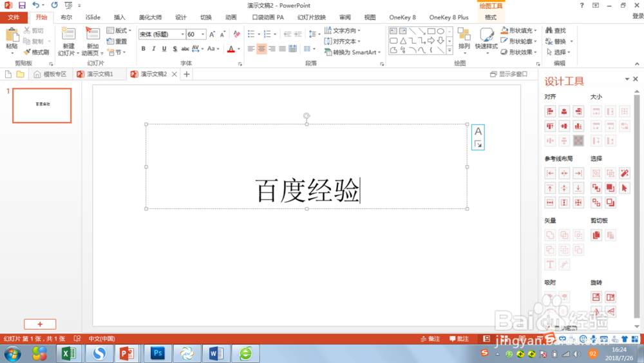Click the Design Tools panel scrollbar
Screen dimensions: 644x363
point(637,206)
